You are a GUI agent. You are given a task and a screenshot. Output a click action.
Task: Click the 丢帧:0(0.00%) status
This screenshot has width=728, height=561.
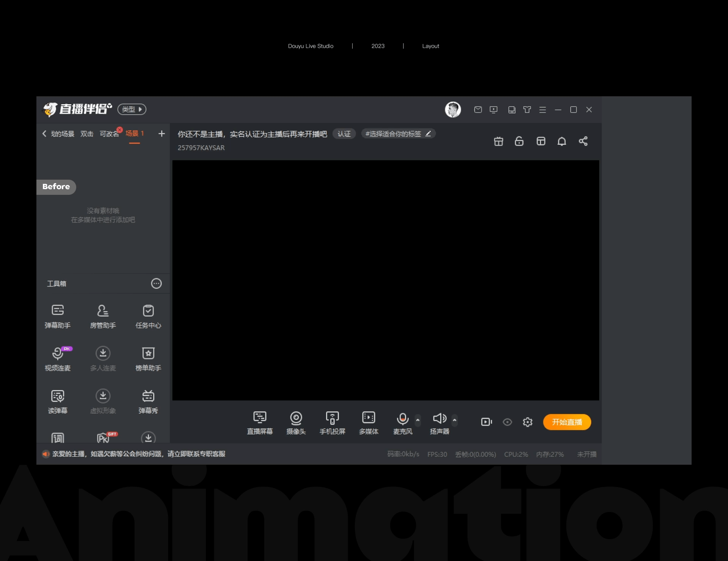[475, 454]
